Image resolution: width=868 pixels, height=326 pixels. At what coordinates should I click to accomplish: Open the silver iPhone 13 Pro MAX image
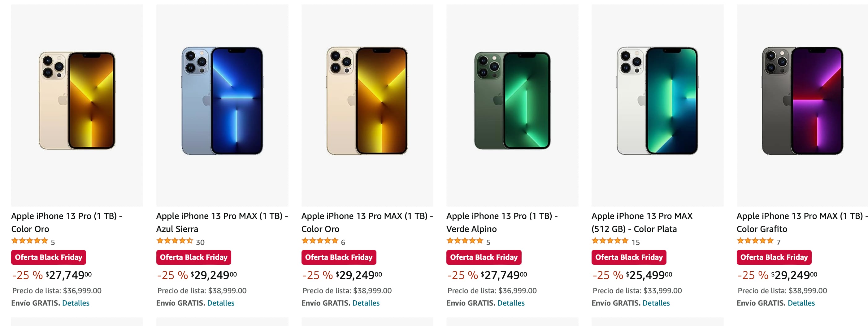(x=658, y=100)
